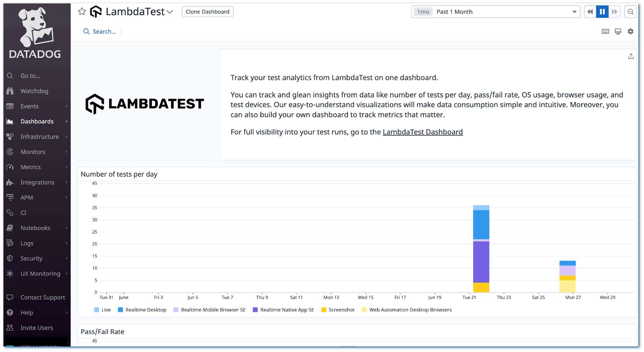Viewport: 644px width, 352px height.
Task: Open UX Monitoring in the sidebar
Action: point(37,274)
